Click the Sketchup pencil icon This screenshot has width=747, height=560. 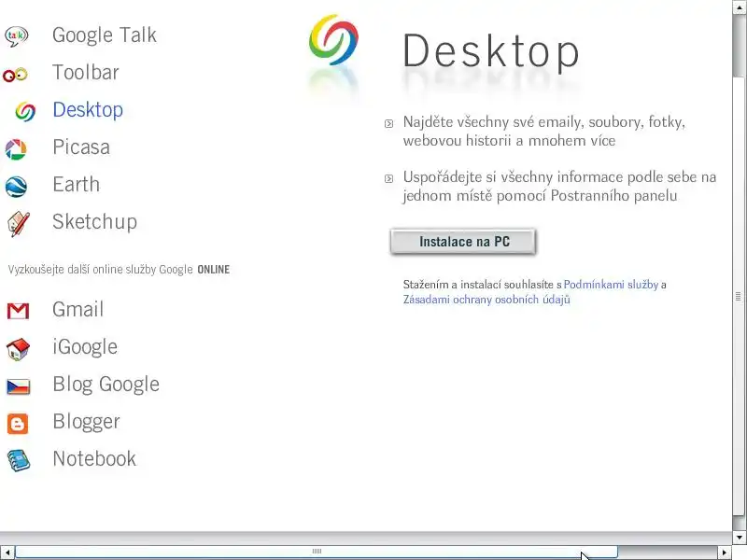[19, 224]
